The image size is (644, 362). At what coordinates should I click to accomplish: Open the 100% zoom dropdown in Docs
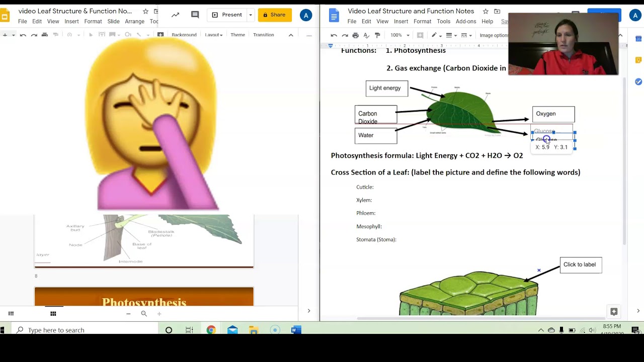400,35
